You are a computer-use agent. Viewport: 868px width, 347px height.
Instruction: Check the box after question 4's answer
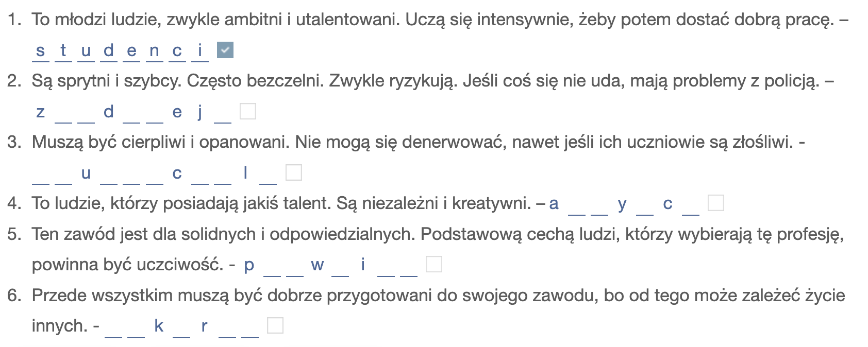pyautogui.click(x=716, y=203)
